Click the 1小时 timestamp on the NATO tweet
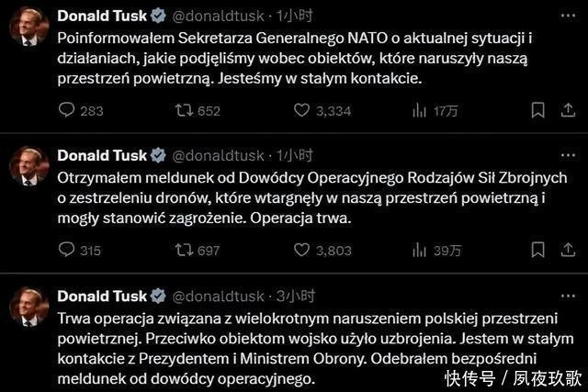This screenshot has height=392, width=588. [x=296, y=16]
